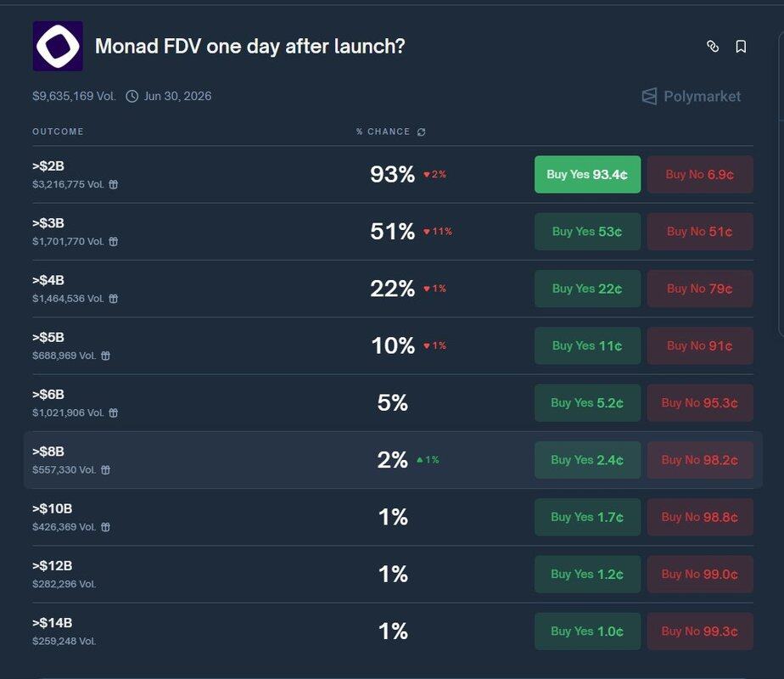784x679 pixels.
Task: Buy Yes at 1.0¢ for >$14B
Action: click(x=587, y=631)
